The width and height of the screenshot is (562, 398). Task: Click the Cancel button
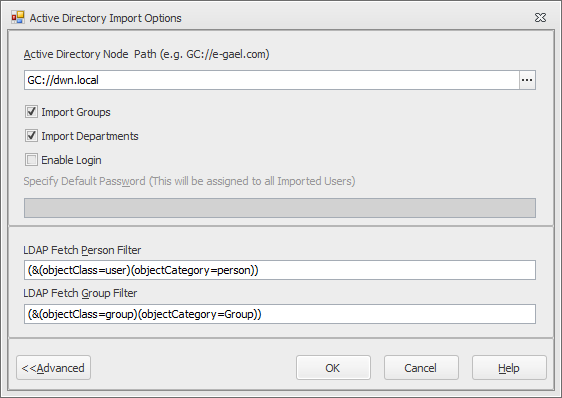pyautogui.click(x=421, y=368)
